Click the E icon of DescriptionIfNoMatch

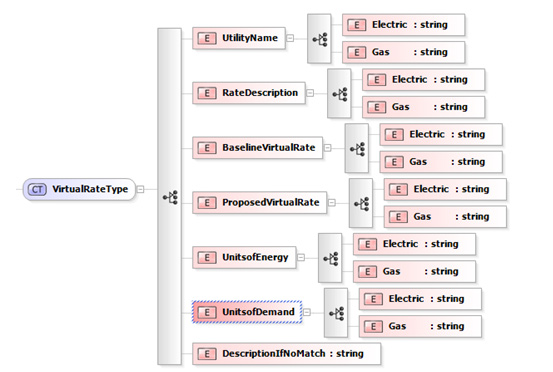[x=207, y=354]
